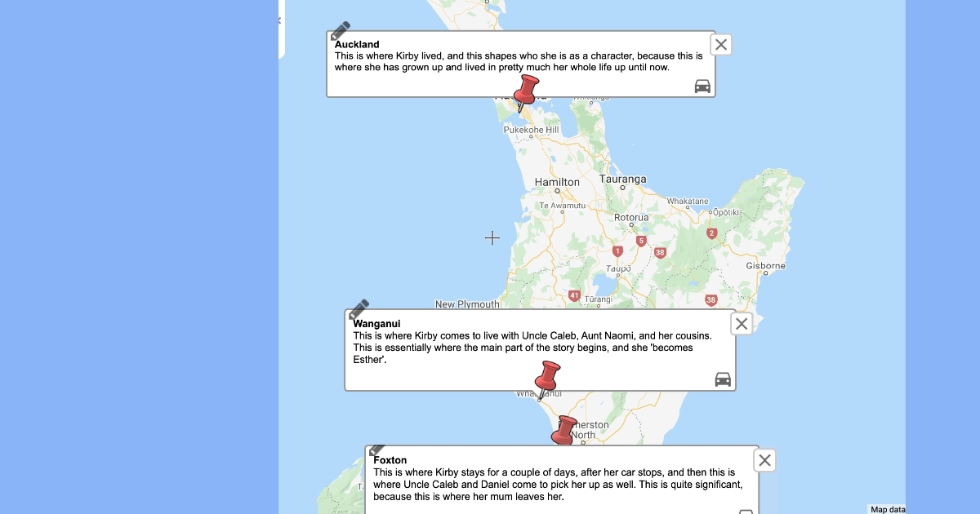Select the red pushpin above the Foxton popup

(x=564, y=430)
